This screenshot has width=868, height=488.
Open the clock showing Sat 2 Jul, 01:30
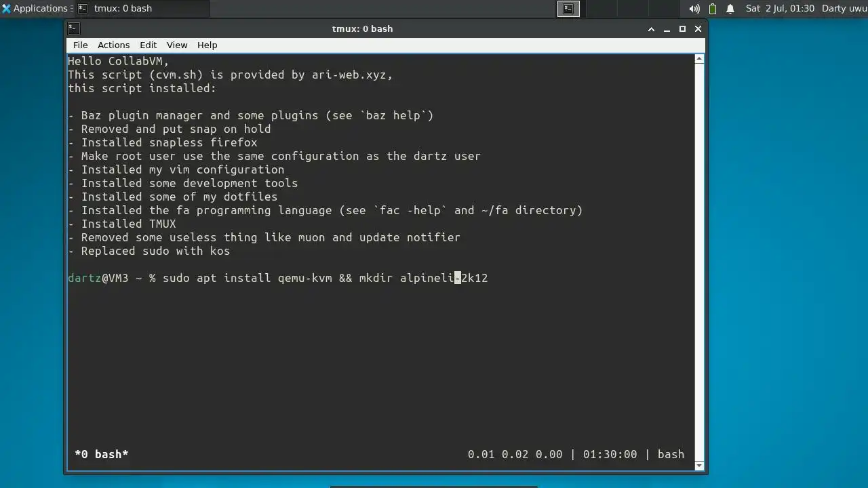coord(780,9)
